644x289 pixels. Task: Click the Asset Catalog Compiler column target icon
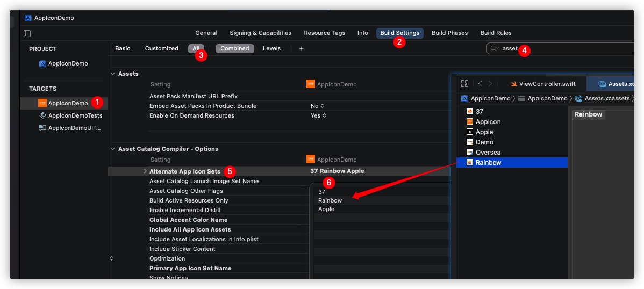(311, 160)
